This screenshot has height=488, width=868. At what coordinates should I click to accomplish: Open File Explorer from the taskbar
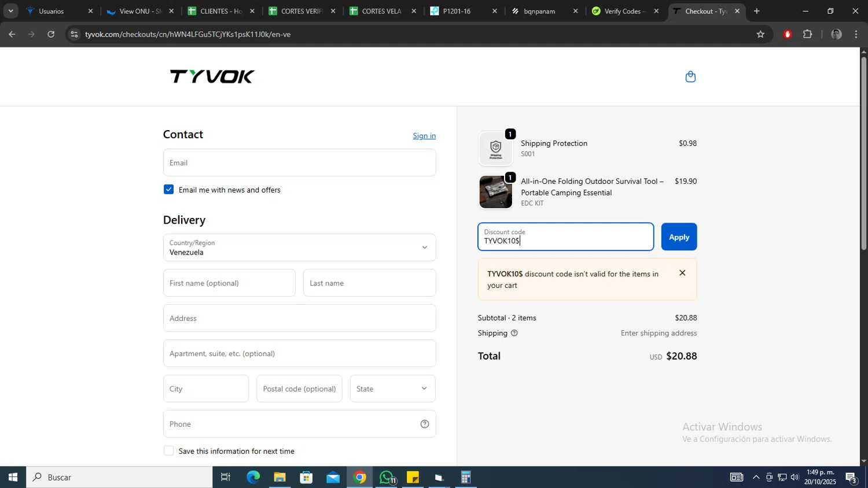coord(279,477)
